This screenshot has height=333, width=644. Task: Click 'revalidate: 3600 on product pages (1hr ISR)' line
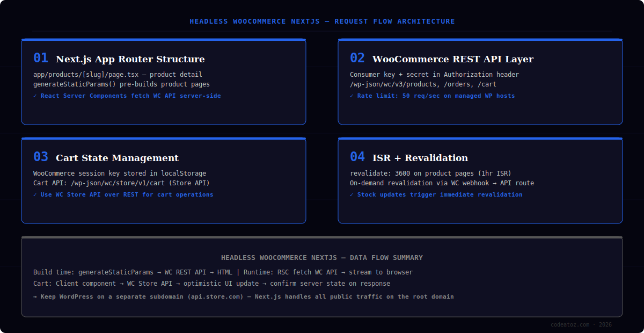tap(430, 173)
